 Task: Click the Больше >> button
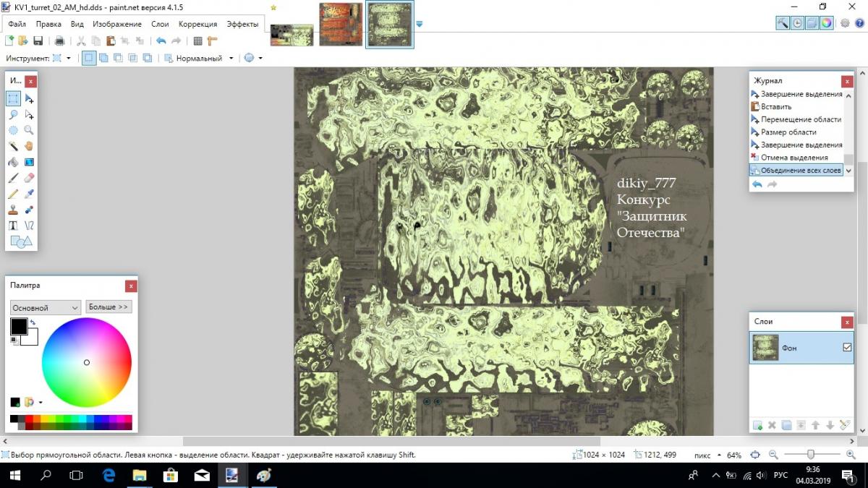click(x=109, y=307)
